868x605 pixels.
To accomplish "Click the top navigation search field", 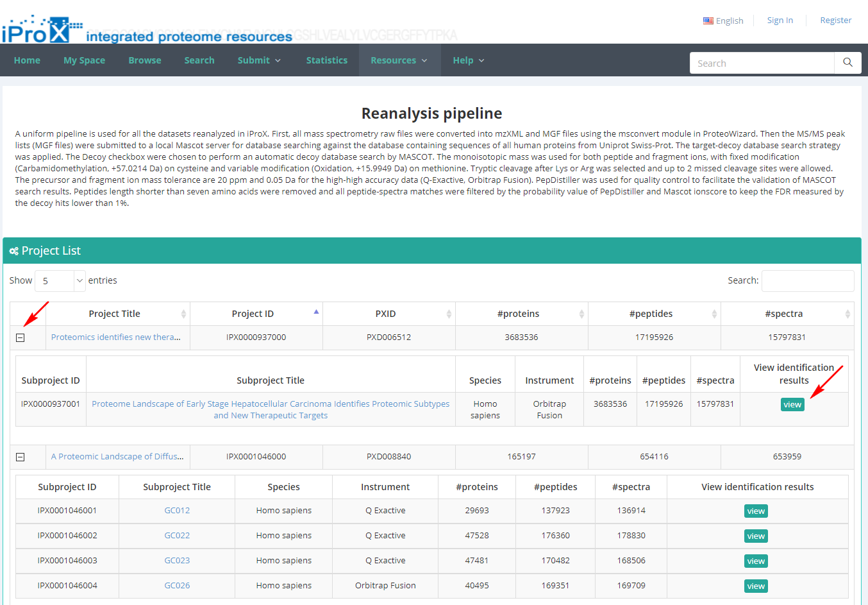I will 762,63.
